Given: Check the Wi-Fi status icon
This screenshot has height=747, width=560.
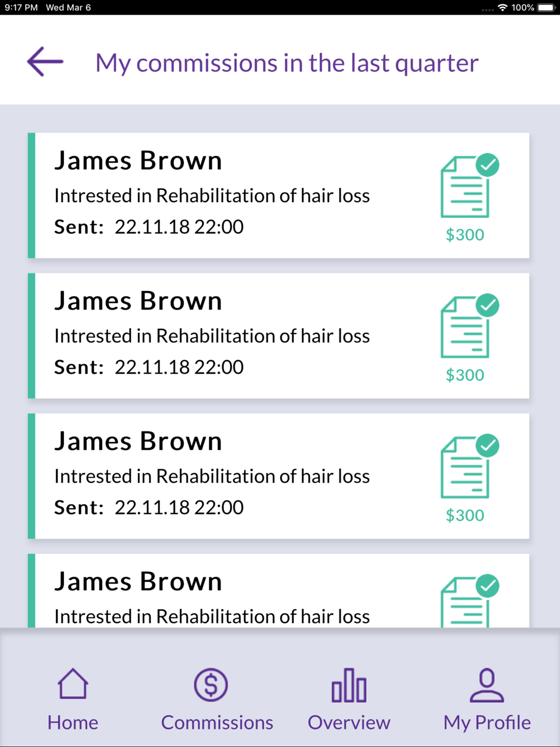Looking at the screenshot, I should [502, 7].
